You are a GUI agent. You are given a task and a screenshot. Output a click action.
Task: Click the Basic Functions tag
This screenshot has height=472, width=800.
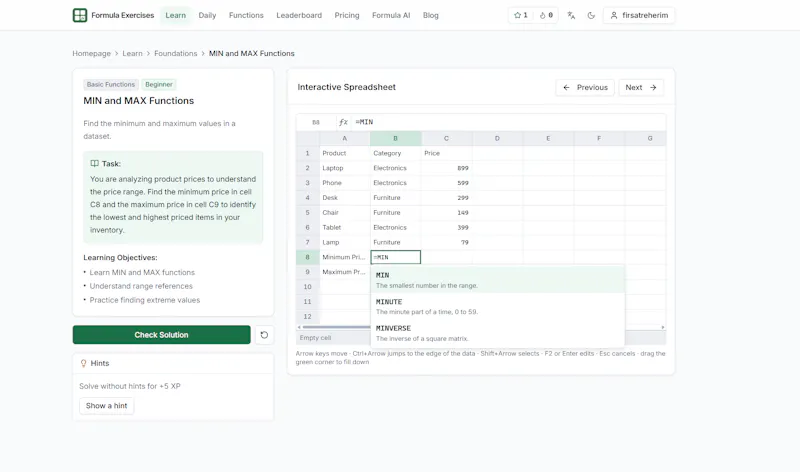[111, 84]
